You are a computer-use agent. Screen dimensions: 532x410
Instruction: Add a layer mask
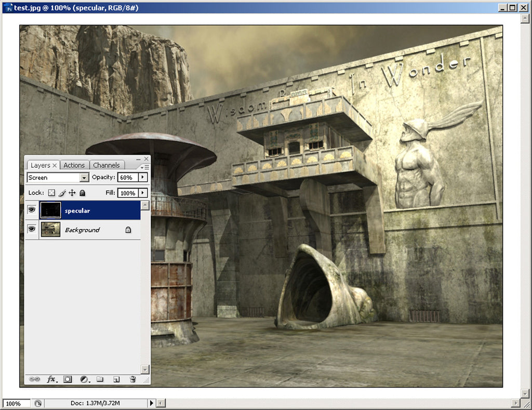pos(68,379)
